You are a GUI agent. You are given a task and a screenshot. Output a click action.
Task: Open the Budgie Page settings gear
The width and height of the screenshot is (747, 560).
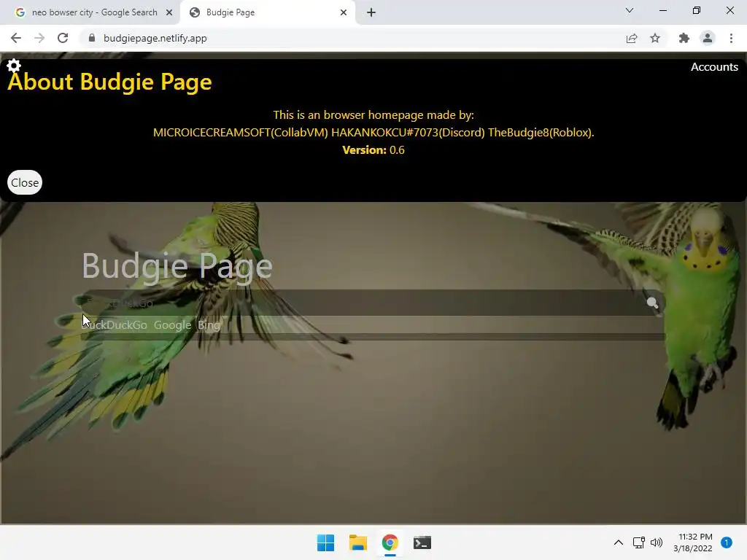click(14, 65)
